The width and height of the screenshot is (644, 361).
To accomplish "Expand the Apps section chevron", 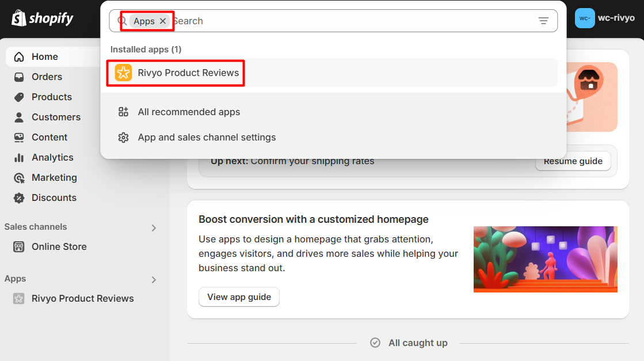I will point(154,280).
